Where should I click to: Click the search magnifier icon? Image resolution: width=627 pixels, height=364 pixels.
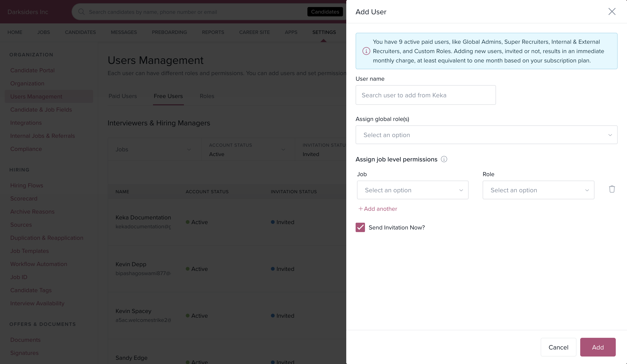click(x=81, y=12)
